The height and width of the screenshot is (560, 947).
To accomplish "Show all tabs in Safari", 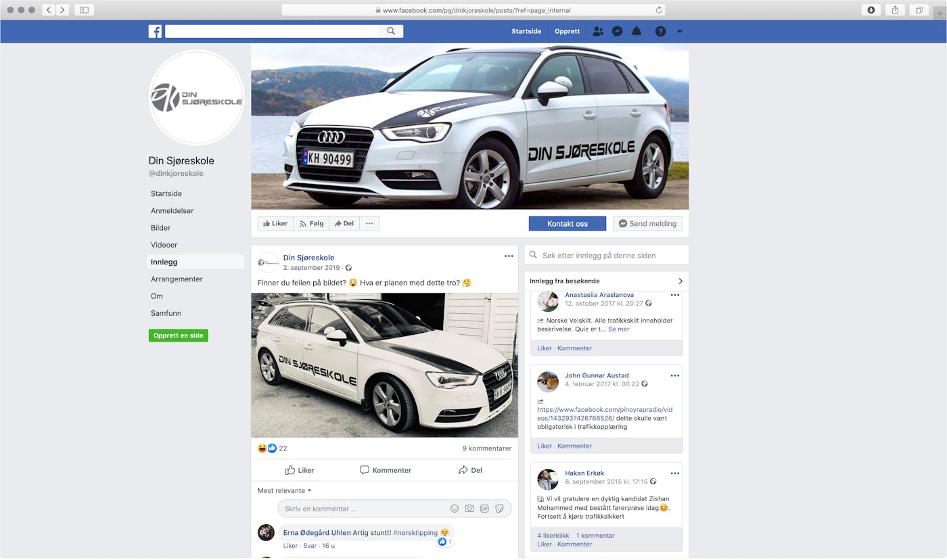I will pos(919,9).
